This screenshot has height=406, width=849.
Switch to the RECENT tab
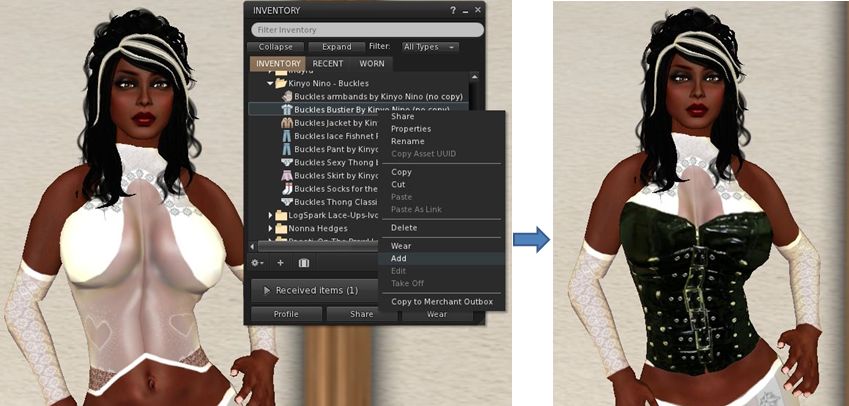328,64
